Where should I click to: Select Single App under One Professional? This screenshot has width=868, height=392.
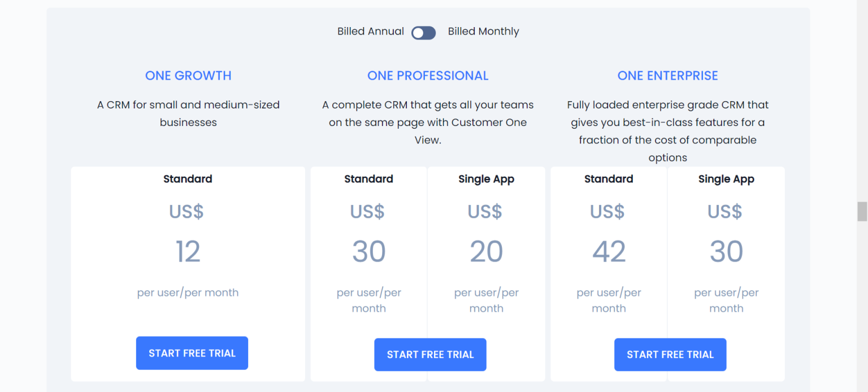point(486,179)
